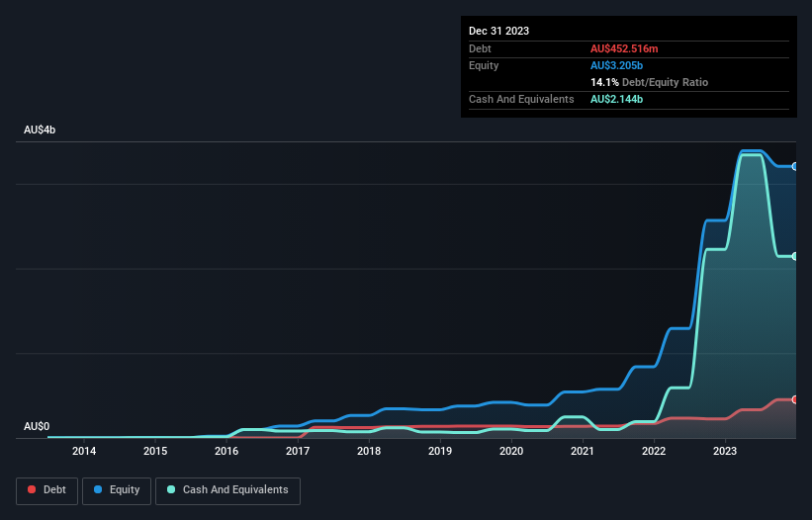812x520 pixels.
Task: Click the 2014 x-axis label
Action: tap(84, 451)
